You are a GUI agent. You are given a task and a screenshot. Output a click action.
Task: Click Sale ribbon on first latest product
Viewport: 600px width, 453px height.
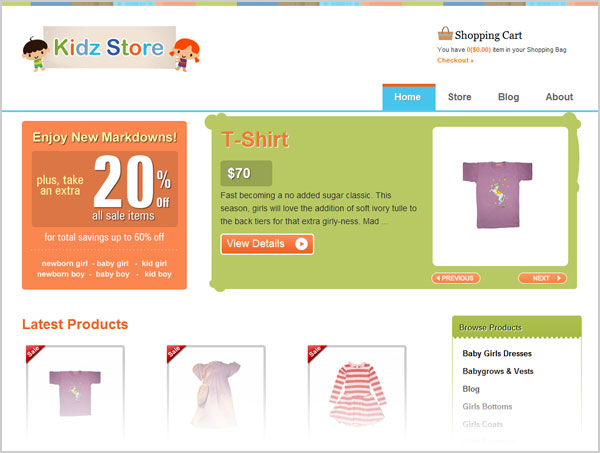(34, 352)
